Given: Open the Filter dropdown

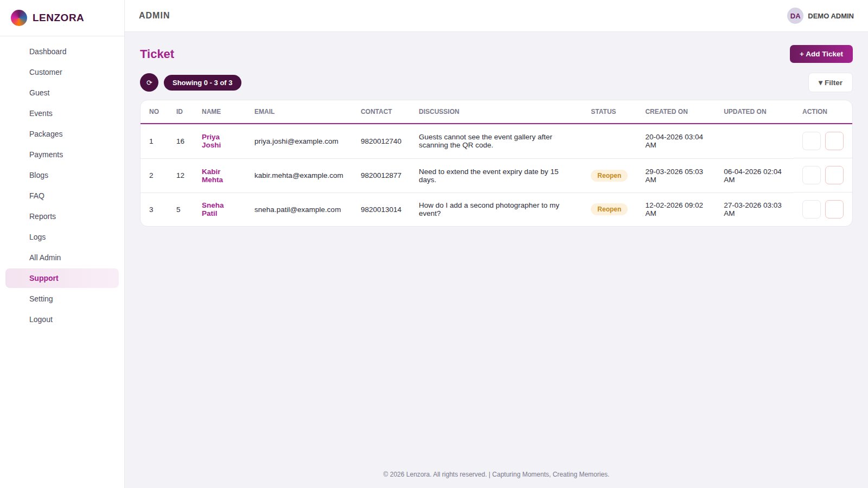Looking at the screenshot, I should [x=830, y=82].
